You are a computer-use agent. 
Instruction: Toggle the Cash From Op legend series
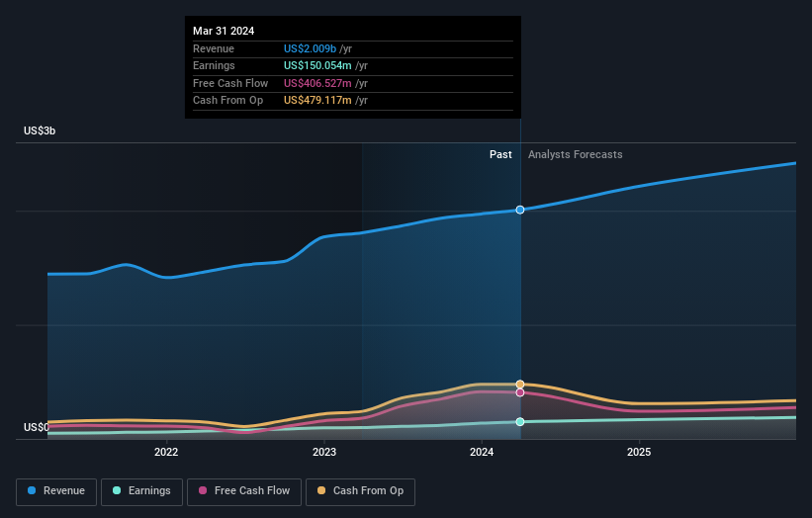pyautogui.click(x=360, y=491)
